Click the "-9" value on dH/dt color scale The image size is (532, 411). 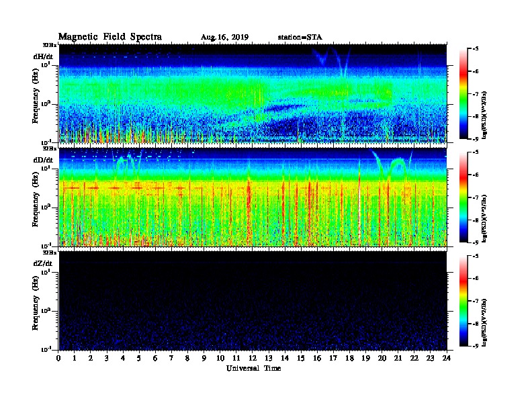coord(476,139)
